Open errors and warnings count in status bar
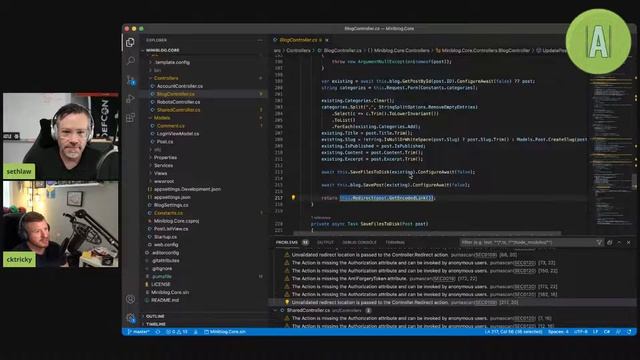 click(x=177, y=332)
